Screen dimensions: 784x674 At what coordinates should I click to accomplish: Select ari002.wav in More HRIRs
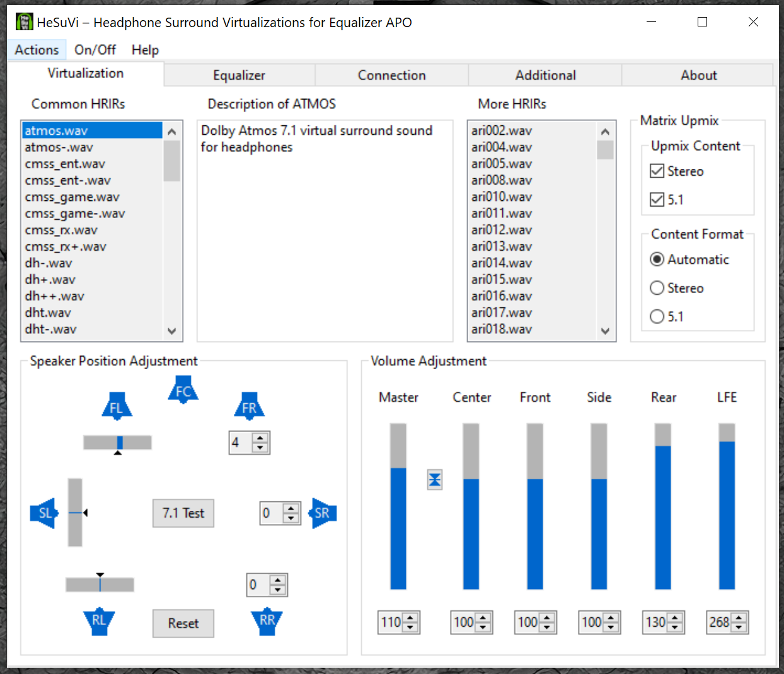pos(533,130)
